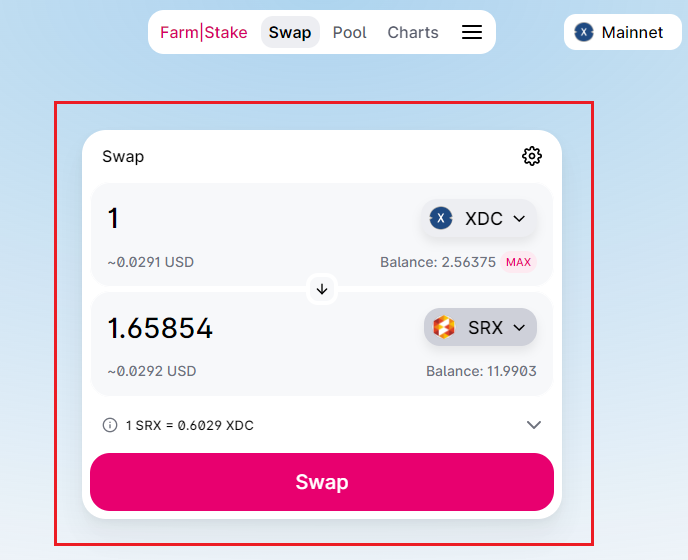Expand the XDC token dropdown chevron
Viewport: 688px width, 560px height.
pos(519,218)
